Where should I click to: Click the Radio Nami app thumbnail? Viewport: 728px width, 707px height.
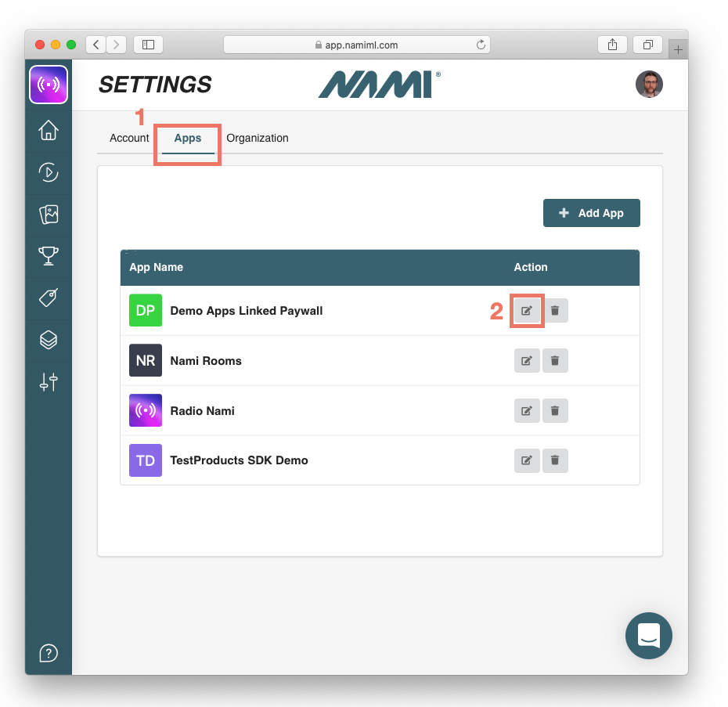(146, 410)
